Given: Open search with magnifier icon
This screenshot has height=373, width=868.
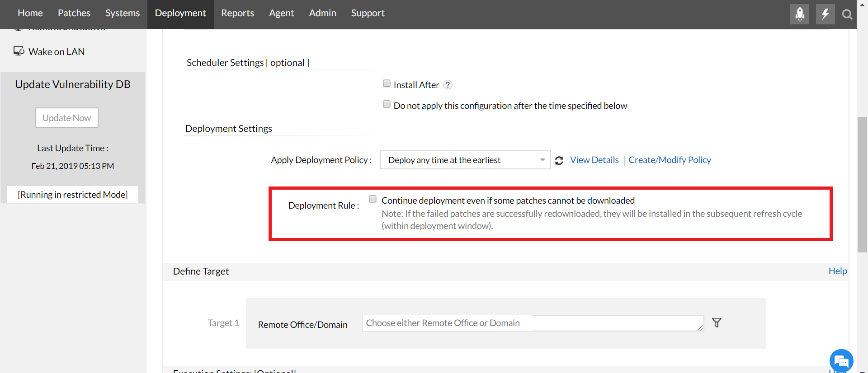Looking at the screenshot, I should (847, 14).
